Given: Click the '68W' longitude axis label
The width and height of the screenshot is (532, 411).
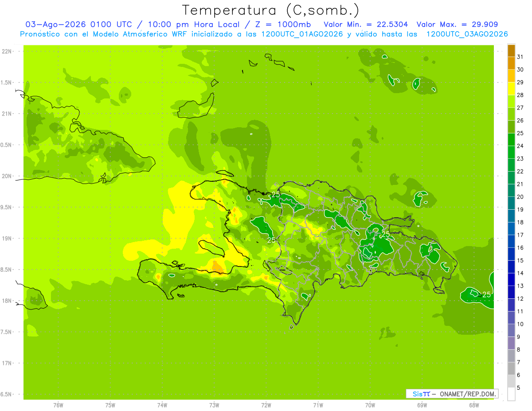Looking at the screenshot, I should click(474, 405).
